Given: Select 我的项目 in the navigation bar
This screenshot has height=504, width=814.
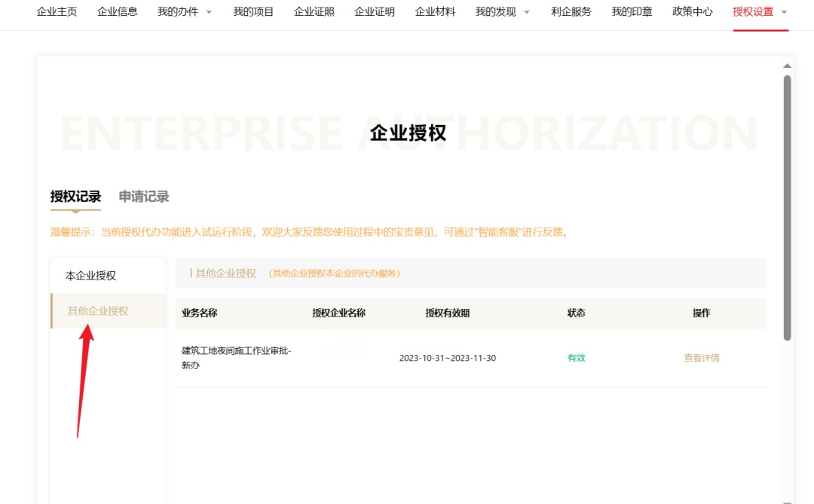Looking at the screenshot, I should (x=253, y=12).
